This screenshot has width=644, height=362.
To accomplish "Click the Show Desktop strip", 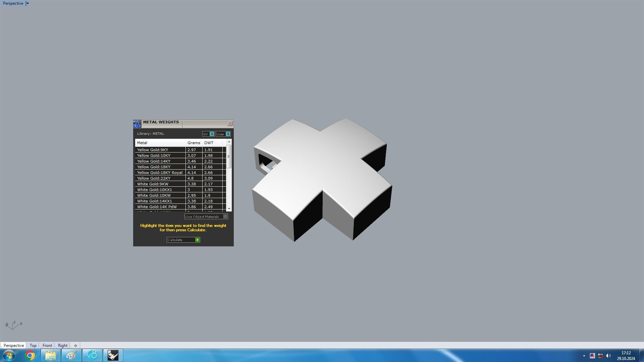I will (641, 356).
